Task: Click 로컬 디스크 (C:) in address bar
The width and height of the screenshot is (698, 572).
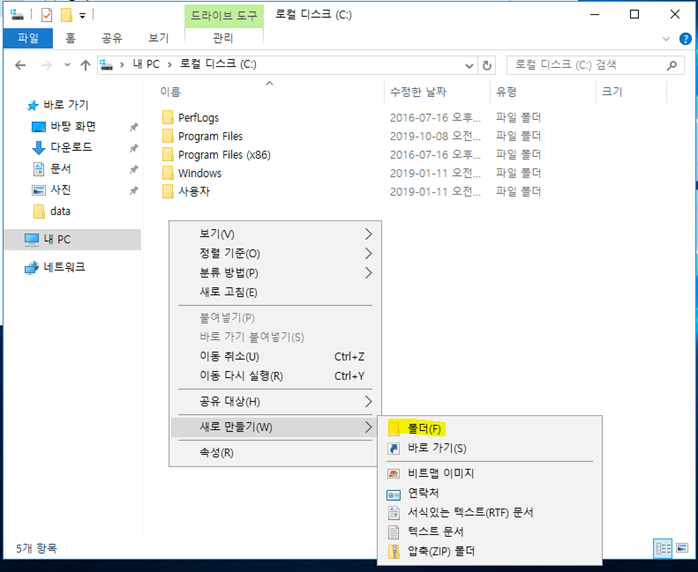Action: click(x=218, y=65)
